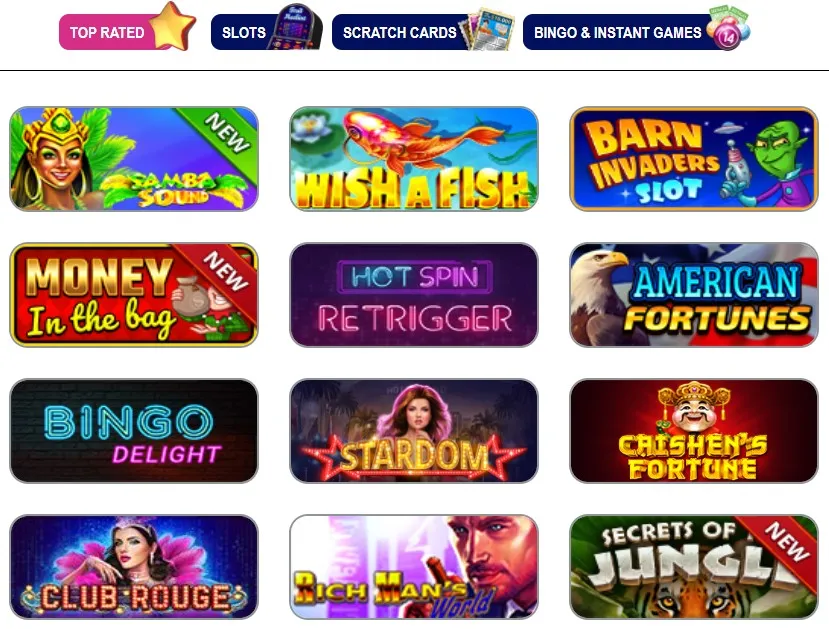This screenshot has width=829, height=629.
Task: Open the Wish a Fish game
Action: coord(414,159)
